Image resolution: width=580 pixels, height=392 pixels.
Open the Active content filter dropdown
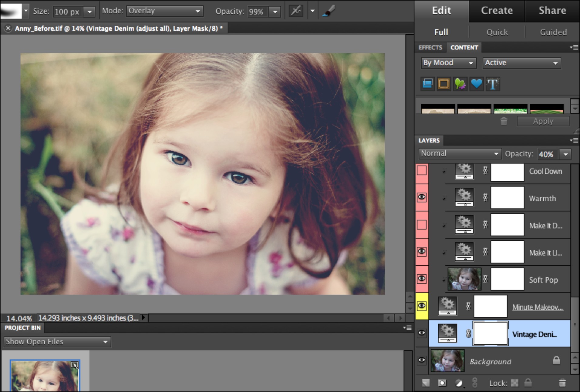coord(521,63)
